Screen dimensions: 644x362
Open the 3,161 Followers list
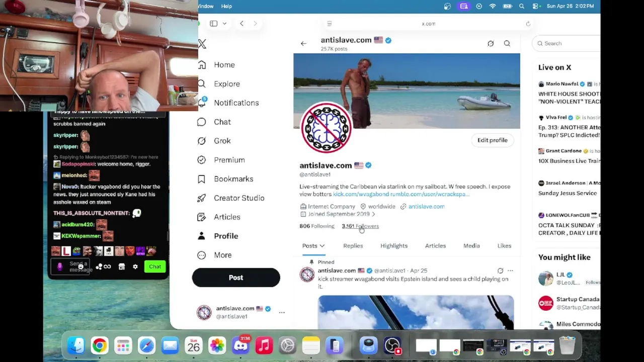coord(360,226)
